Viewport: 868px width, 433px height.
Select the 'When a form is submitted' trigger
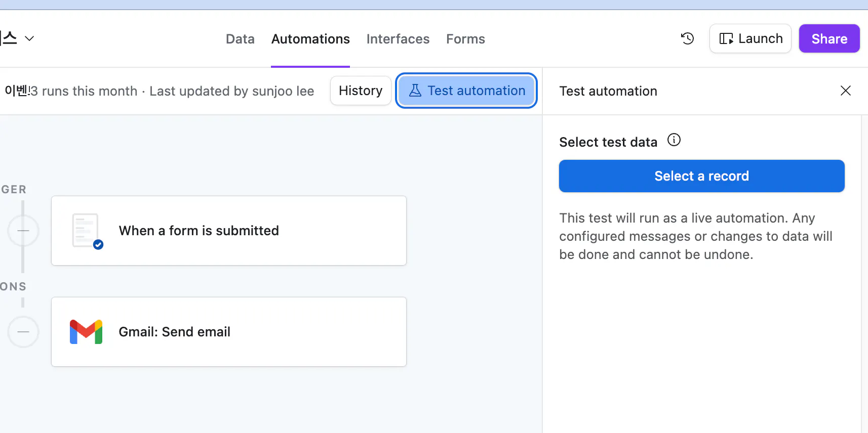point(229,231)
